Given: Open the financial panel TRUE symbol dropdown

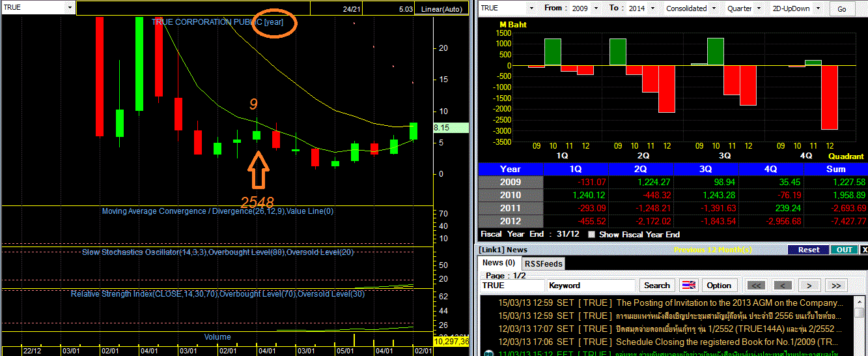Looking at the screenshot, I should click(x=532, y=8).
